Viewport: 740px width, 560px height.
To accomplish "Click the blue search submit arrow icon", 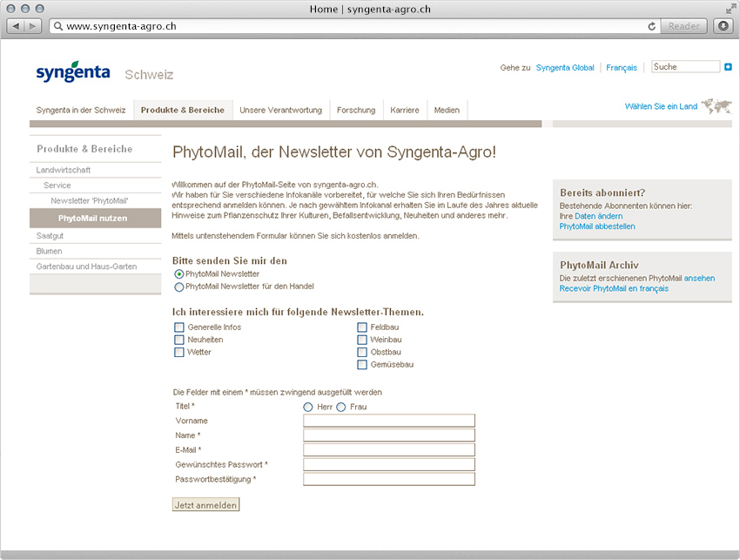I will coord(728,67).
